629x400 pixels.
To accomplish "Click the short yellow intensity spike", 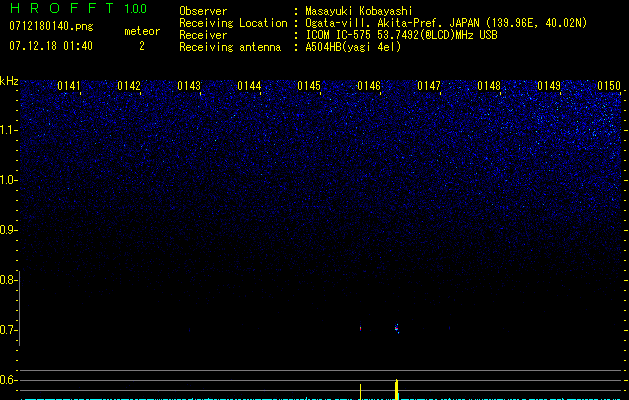I will (x=361, y=392).
